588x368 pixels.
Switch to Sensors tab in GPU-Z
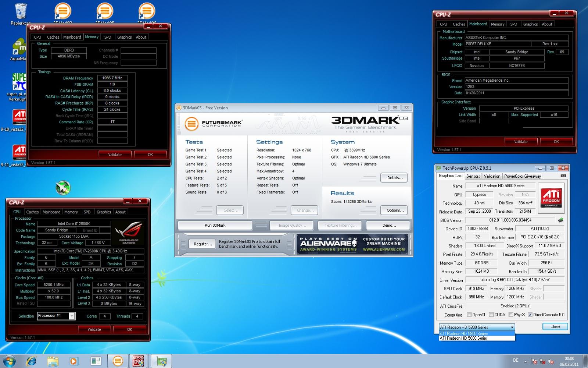(x=473, y=176)
